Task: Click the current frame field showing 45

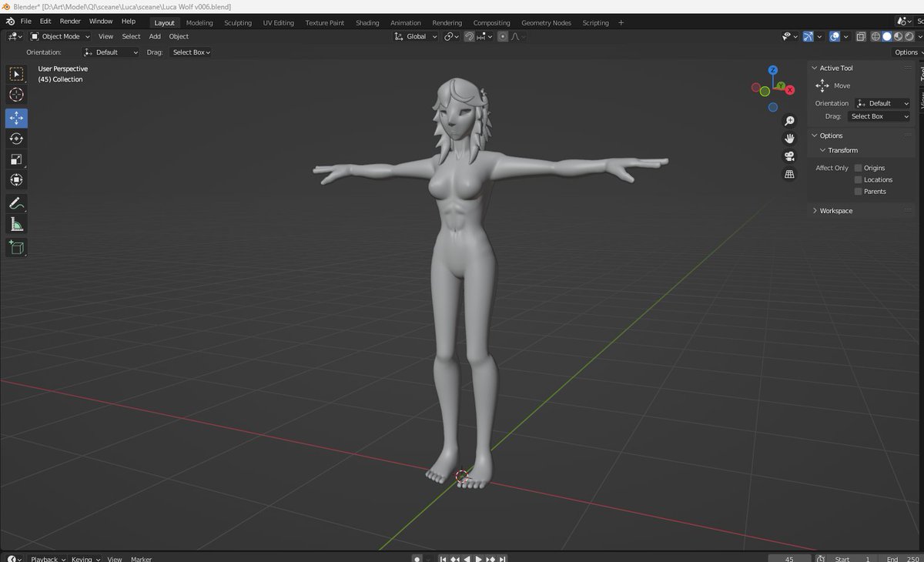Action: pyautogui.click(x=789, y=559)
